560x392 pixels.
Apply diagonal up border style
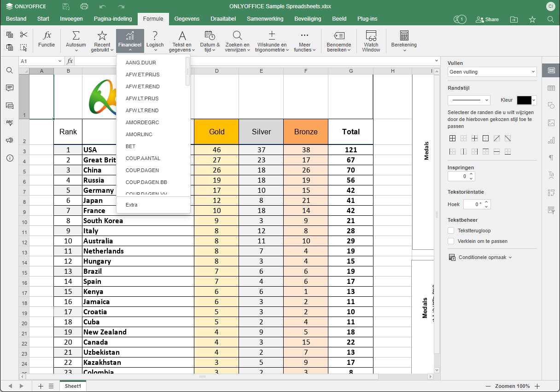(x=496, y=138)
